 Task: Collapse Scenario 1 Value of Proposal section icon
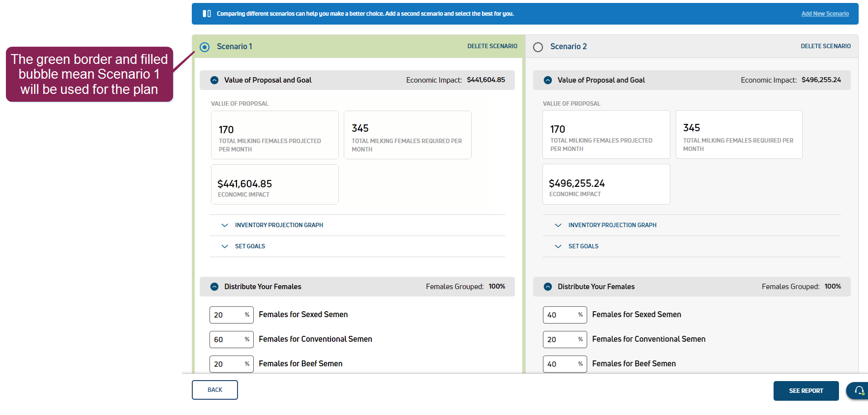pos(214,80)
